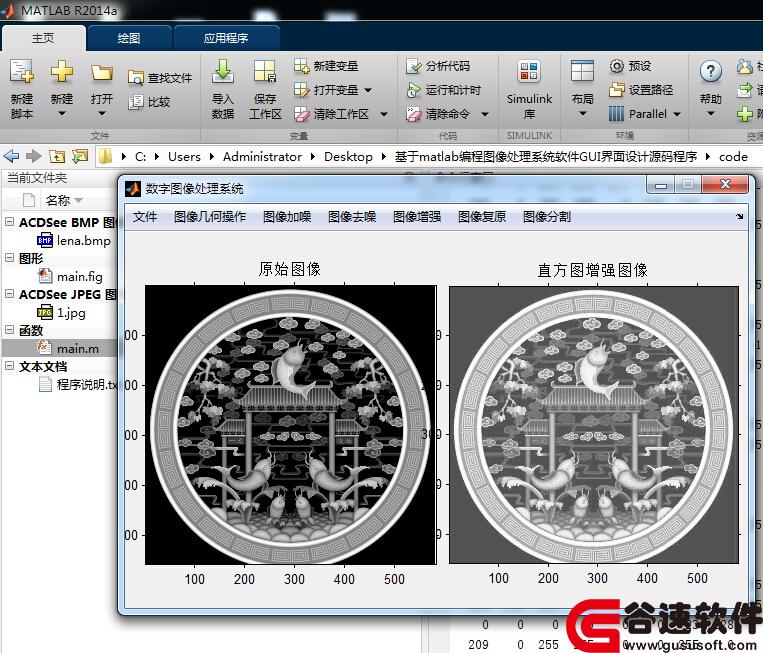763x653 pixels.
Task: Click the Layout (布局) icon
Action: [582, 72]
